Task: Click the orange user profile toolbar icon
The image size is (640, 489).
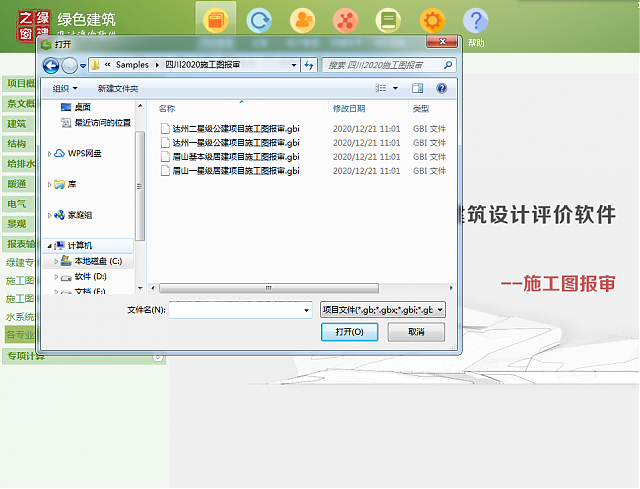Action: (302, 20)
